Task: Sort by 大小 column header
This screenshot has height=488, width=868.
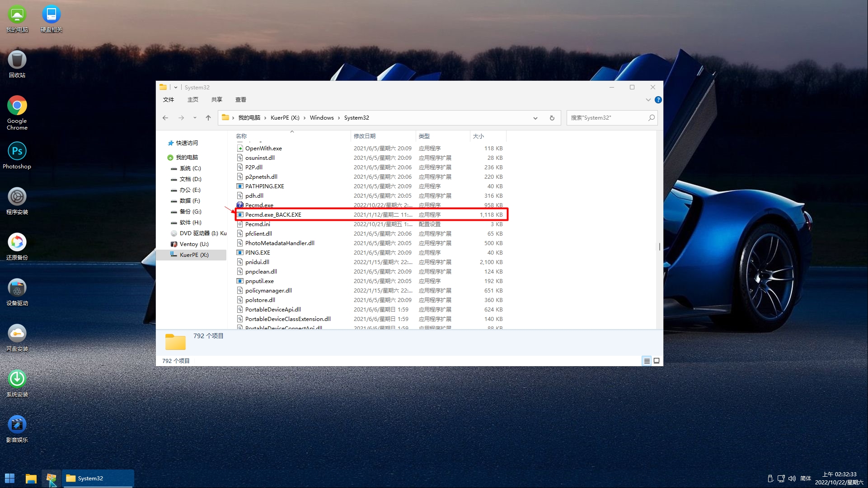Action: 488,136
